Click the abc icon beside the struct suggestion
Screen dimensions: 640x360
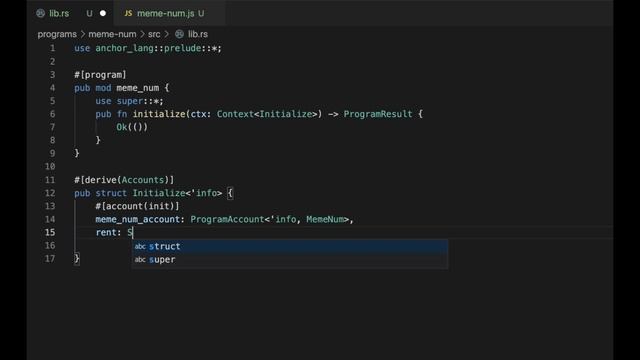click(x=140, y=246)
